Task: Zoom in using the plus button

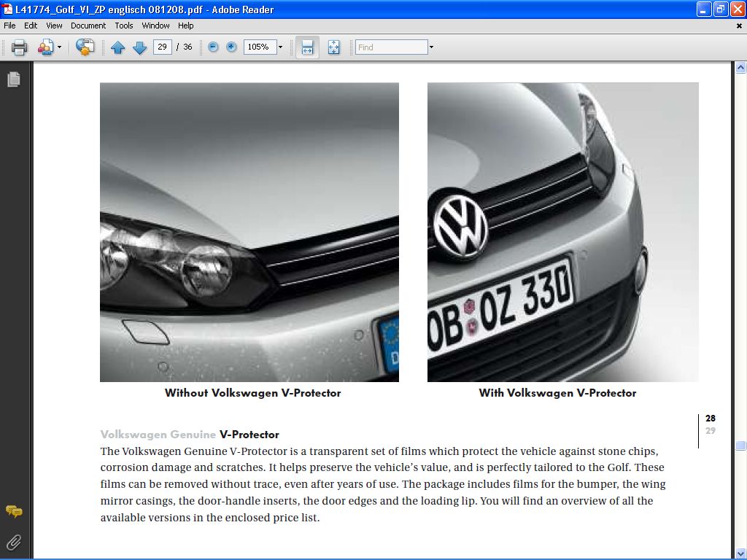Action: [x=231, y=47]
